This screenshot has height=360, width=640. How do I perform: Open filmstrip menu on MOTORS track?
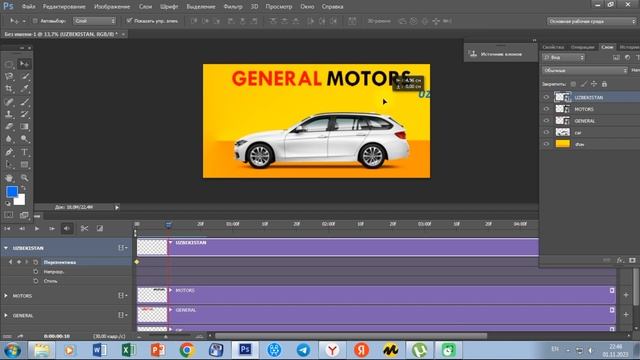122,296
